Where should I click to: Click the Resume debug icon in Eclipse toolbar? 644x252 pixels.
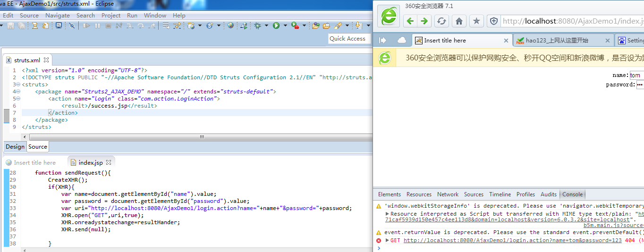[x=86, y=25]
